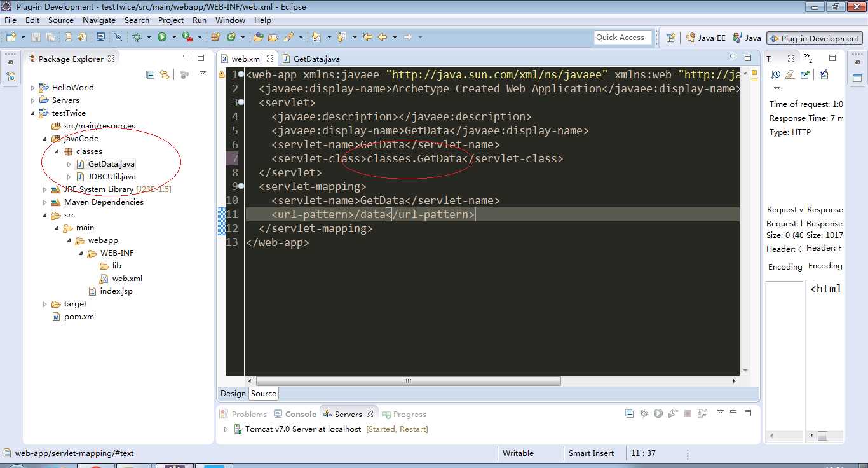Viewport: 868px width, 468px height.
Task: Close the Package Explorer view
Action: [x=111, y=59]
